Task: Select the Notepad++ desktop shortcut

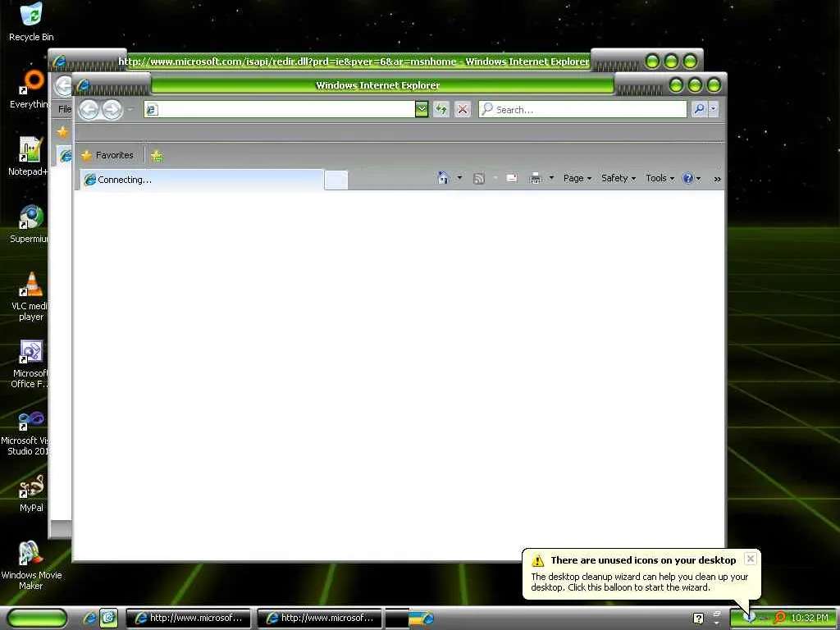Action: tap(29, 157)
